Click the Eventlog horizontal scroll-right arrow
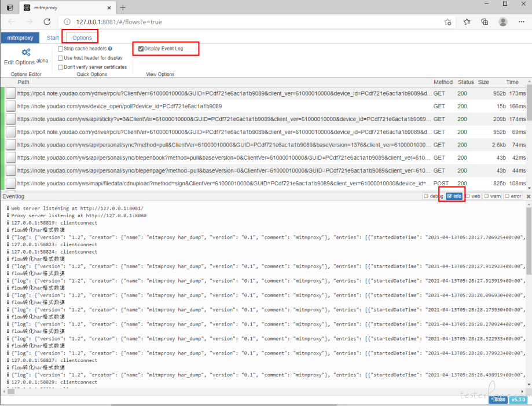532x406 pixels. point(523,392)
